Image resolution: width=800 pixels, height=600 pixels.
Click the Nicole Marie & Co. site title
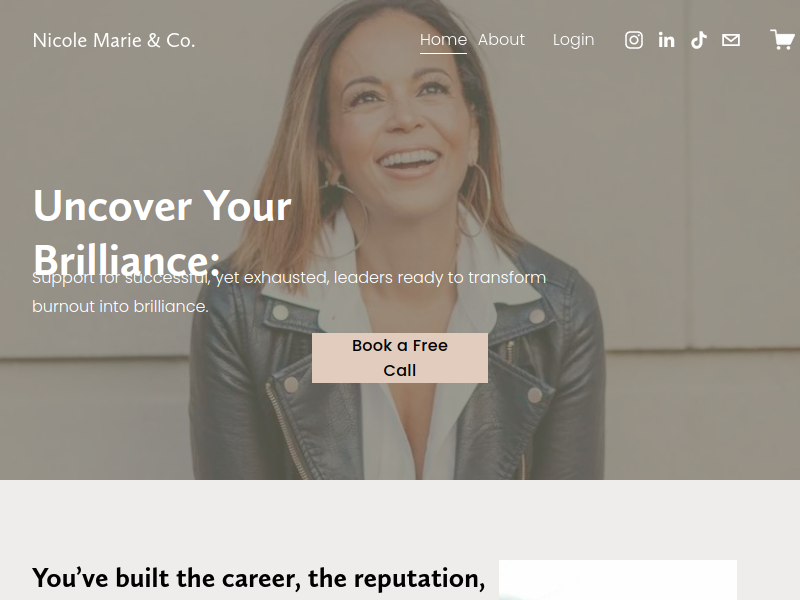tap(114, 40)
